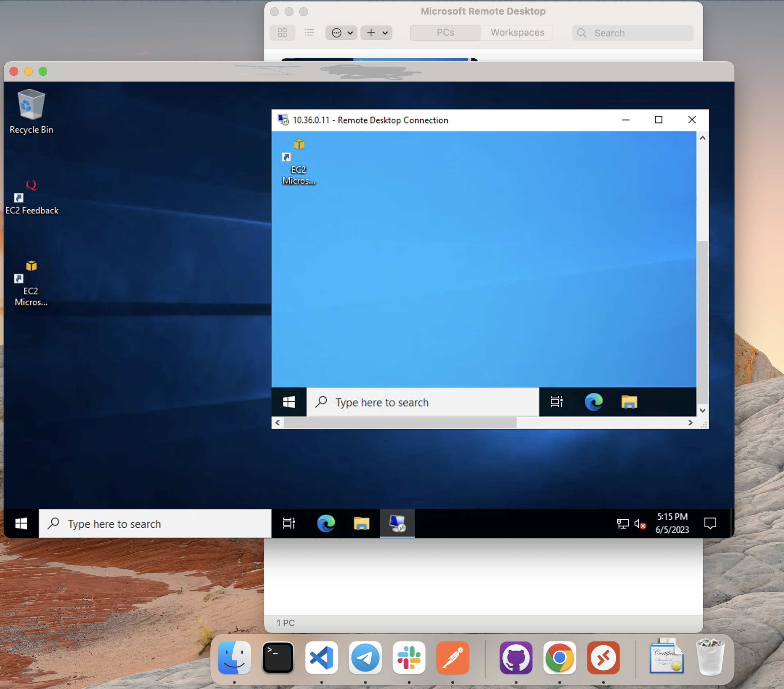Close the 10.36.0.11 Remote Desktop Connection window
The height and width of the screenshot is (689, 784).
692,120
